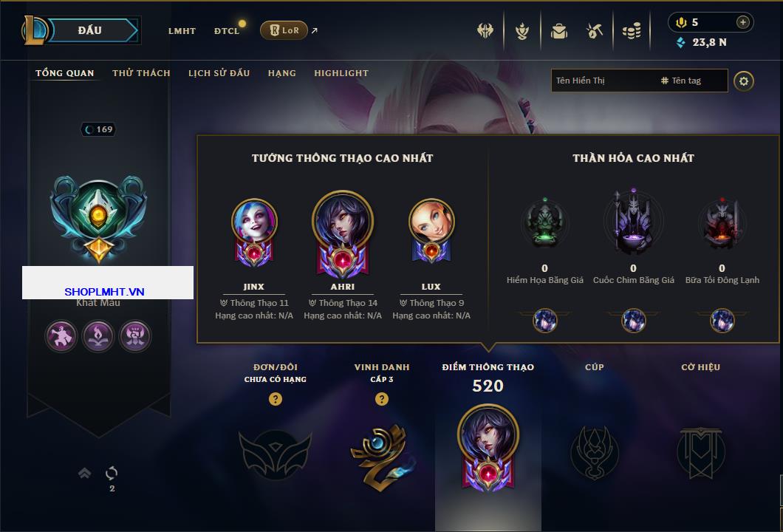Open the laurel profile icon in top bar
Viewport: 783px width, 532px height.
[x=522, y=31]
